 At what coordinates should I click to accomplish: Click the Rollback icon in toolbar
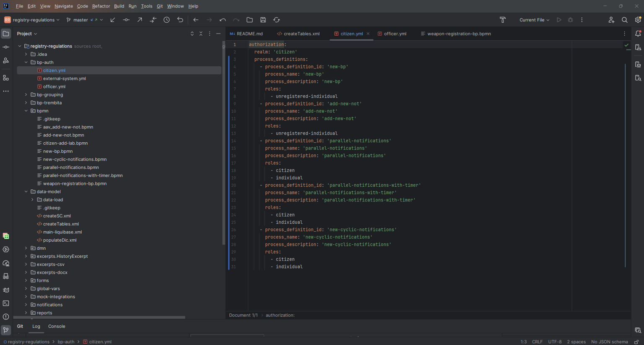point(180,20)
